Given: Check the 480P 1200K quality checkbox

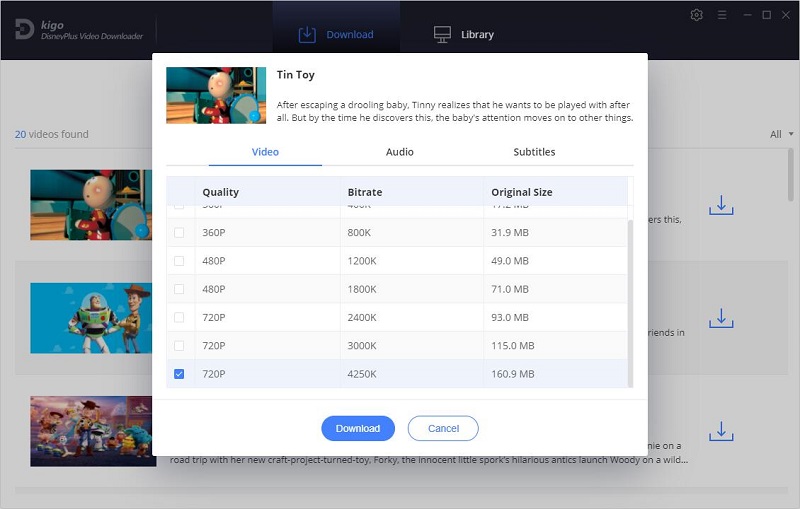Looking at the screenshot, I should [x=179, y=261].
